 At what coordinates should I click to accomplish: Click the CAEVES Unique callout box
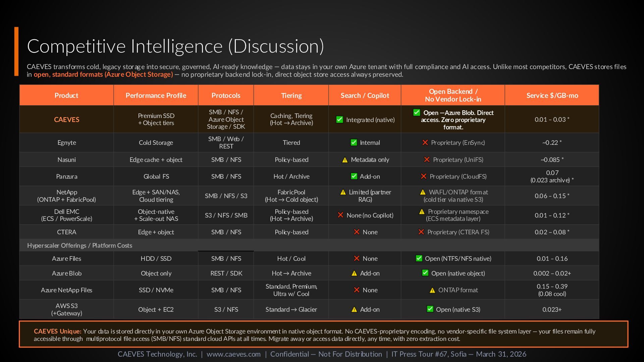[323, 335]
